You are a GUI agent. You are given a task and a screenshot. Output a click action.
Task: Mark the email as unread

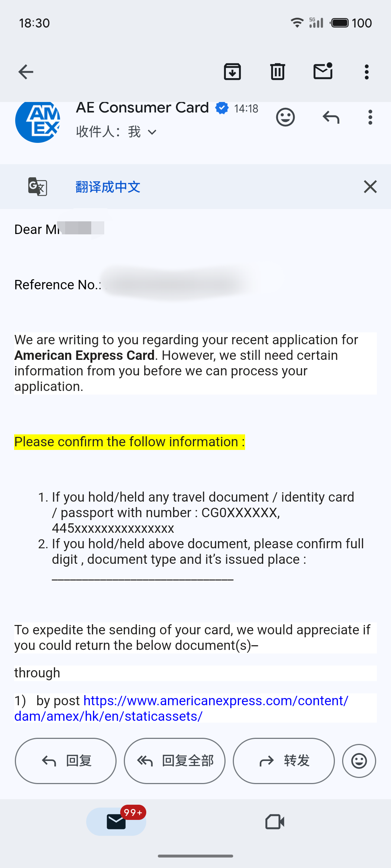(323, 71)
